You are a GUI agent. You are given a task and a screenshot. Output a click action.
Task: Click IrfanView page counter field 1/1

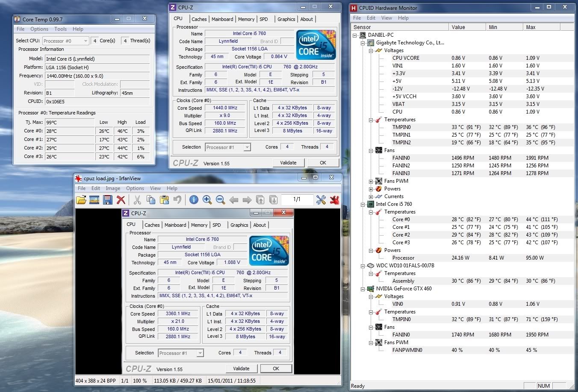pos(297,199)
